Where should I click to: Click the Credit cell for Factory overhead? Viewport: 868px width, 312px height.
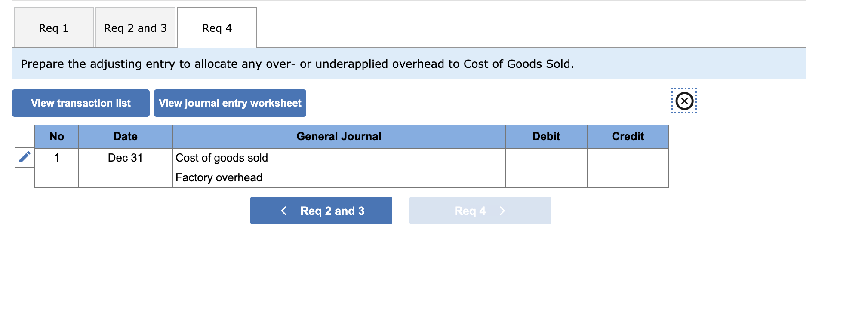628,177
